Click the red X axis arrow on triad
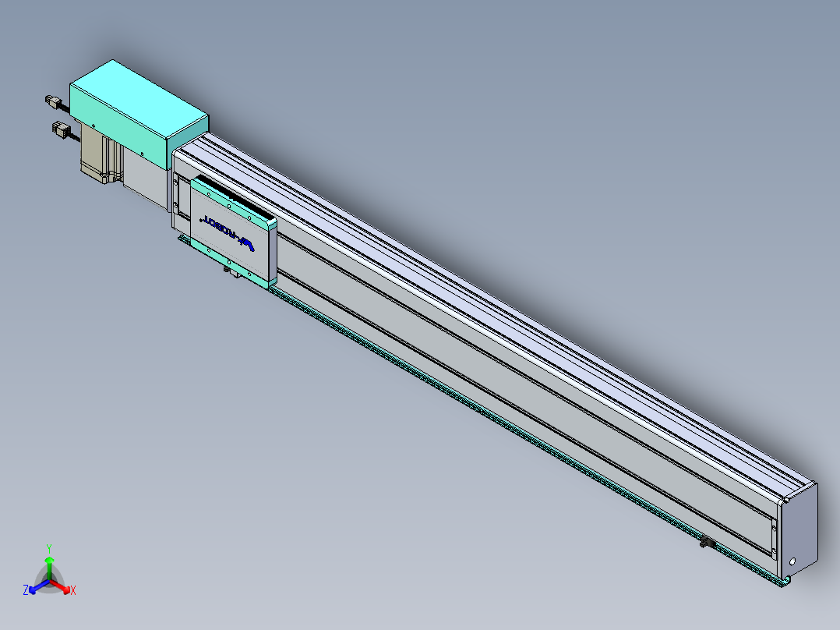 [60, 586]
